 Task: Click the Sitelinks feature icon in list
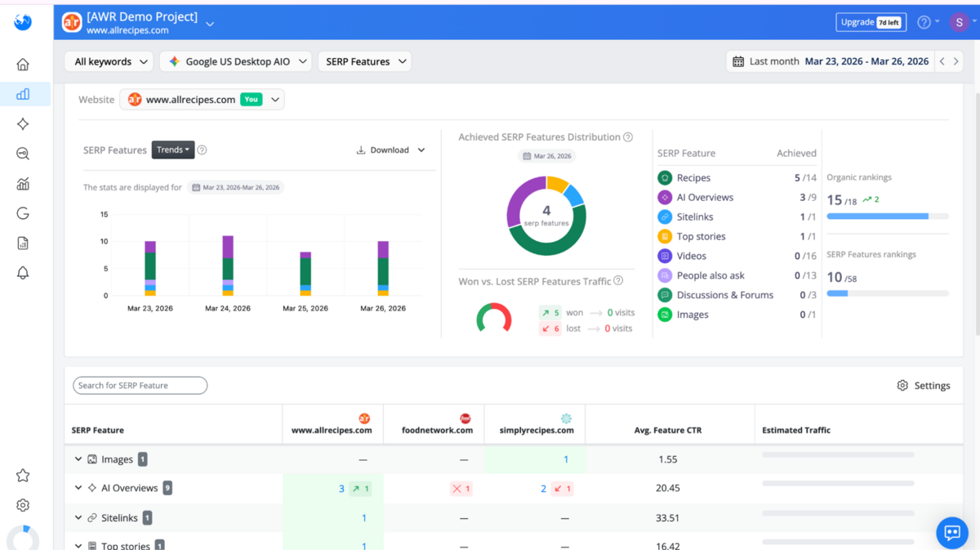665,217
